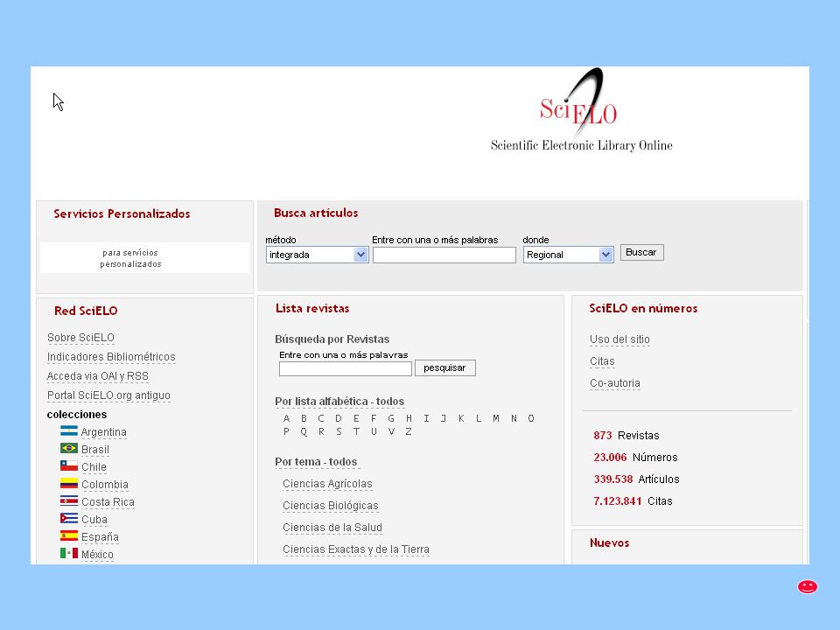Click the Buscar button
The width and height of the screenshot is (840, 630).
(x=641, y=252)
